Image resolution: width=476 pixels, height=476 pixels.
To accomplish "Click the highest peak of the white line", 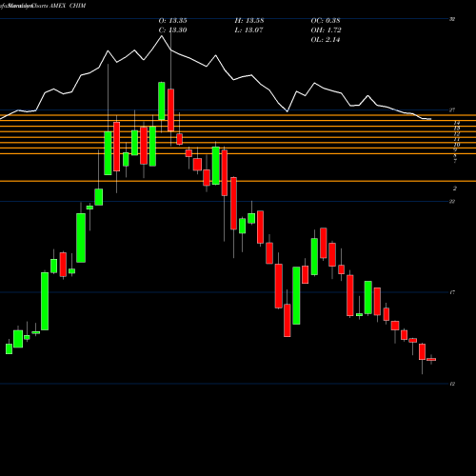I will [x=162, y=36].
